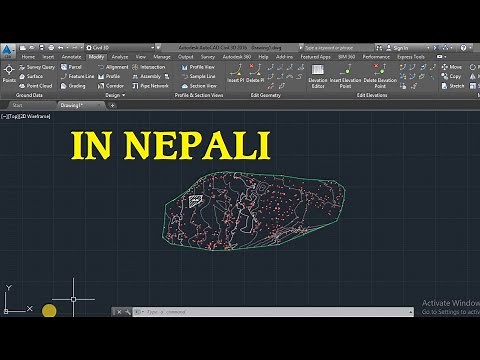
Task: Click Sign In button
Action: [x=400, y=48]
